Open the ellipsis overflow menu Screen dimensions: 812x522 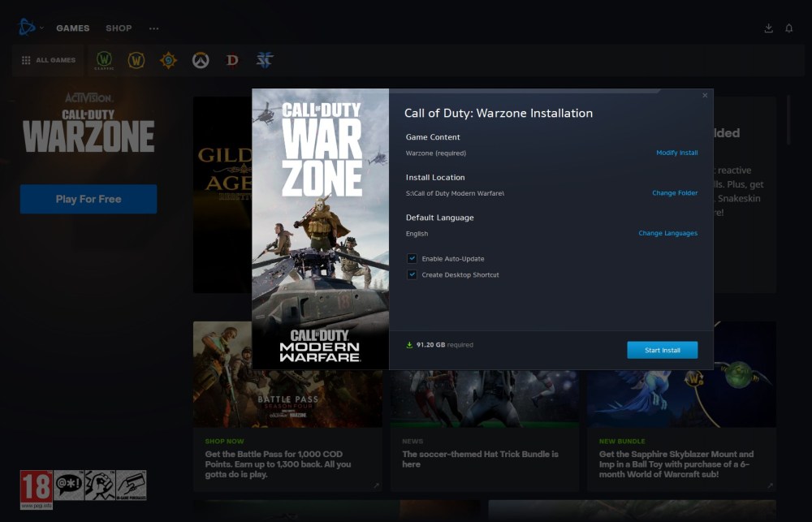154,28
